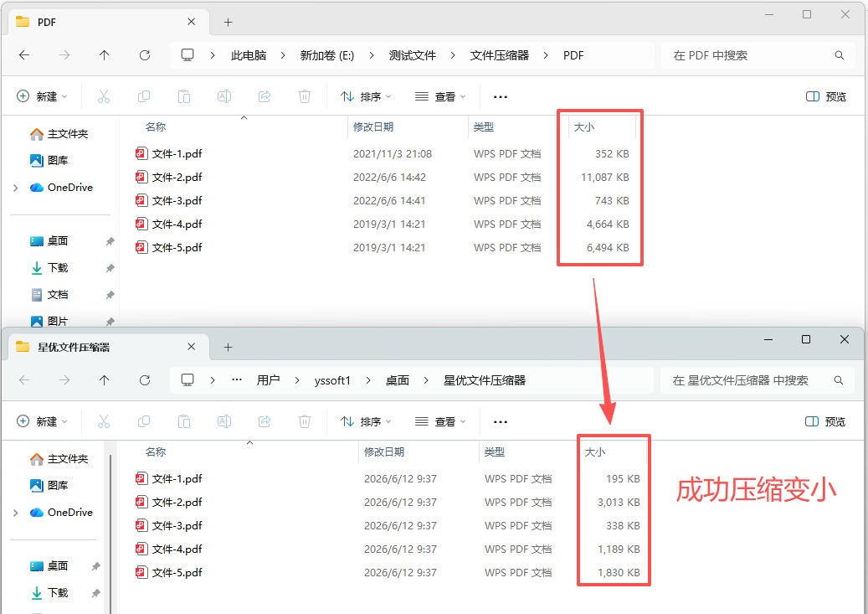Expand the OneDrive node in the 星优文件压缩器 sidebar
Screen dimensions: 868x614
coord(16,513)
